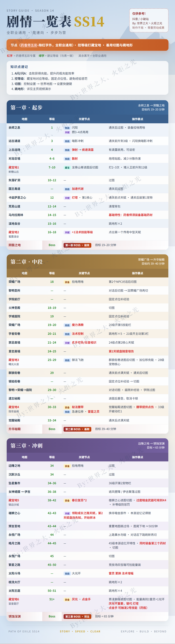Screen dimensions: 175x644
Task: Select the red 春日复苏*2 equipment text
Action: [x=79, y=500]
